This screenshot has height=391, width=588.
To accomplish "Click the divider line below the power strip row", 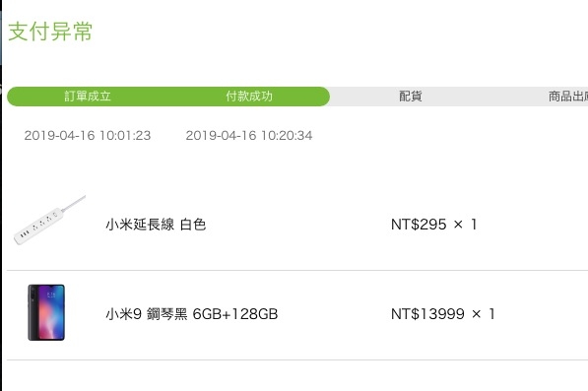I will (297, 270).
